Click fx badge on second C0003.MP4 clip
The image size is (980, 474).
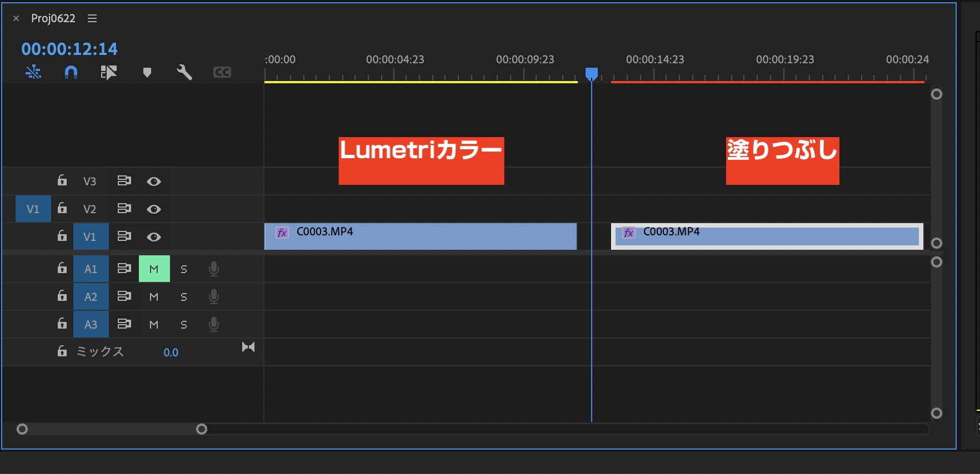tap(629, 233)
